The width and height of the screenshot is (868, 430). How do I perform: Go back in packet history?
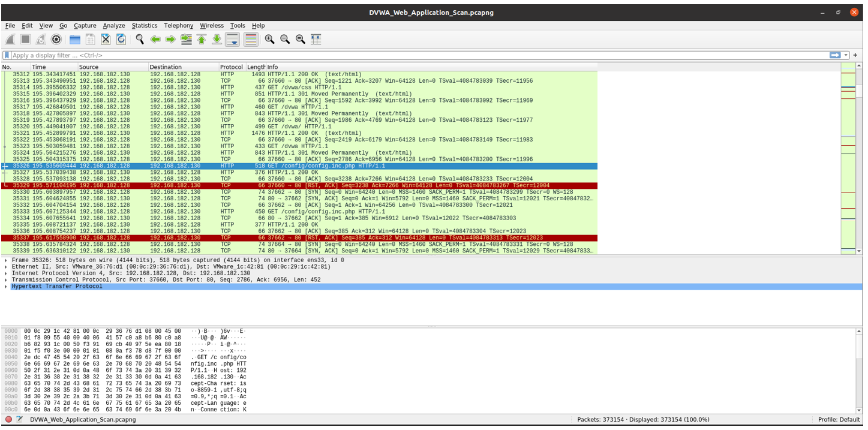pos(155,40)
